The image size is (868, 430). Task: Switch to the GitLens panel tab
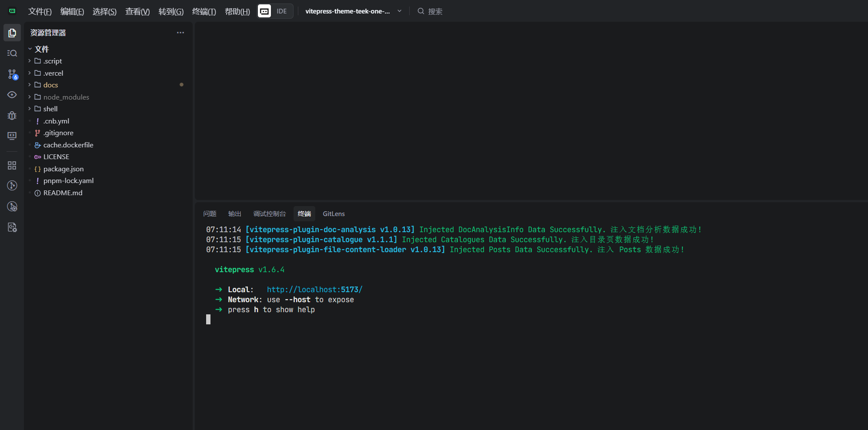coord(334,214)
